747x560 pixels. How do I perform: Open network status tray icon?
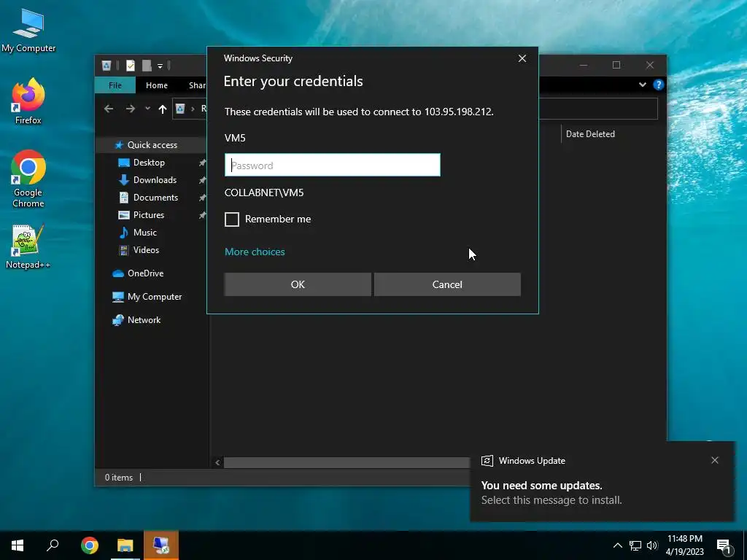635,545
